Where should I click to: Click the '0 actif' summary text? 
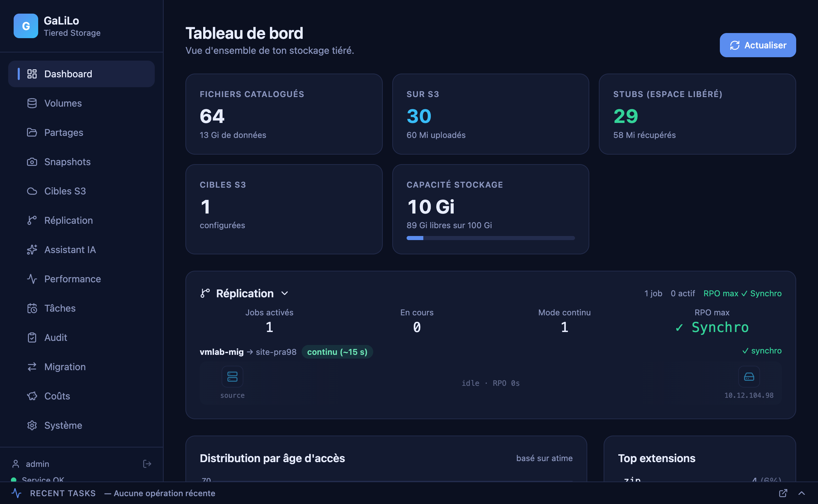click(683, 293)
